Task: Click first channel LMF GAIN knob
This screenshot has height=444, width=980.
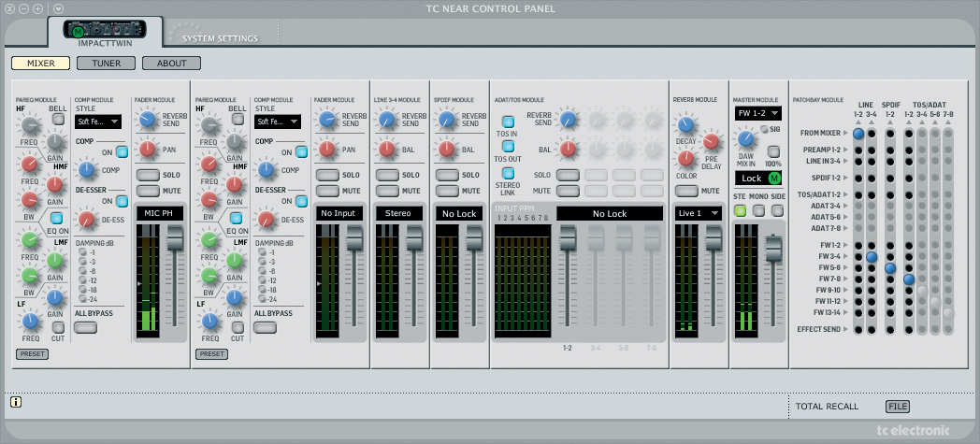Action: [x=56, y=261]
